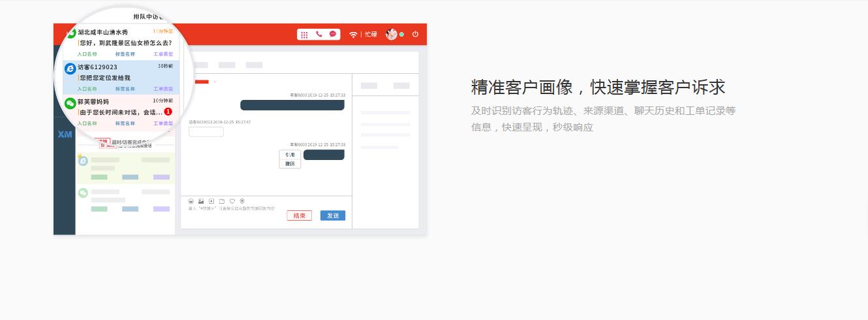The height and width of the screenshot is (320, 868).
Task: Click the visitor's reply bubble in chat
Action: tap(206, 132)
